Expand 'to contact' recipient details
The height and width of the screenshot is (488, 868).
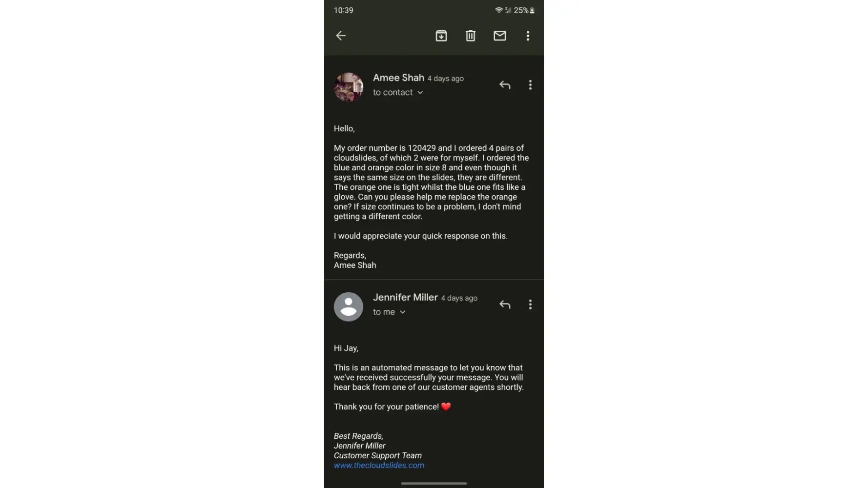398,92
